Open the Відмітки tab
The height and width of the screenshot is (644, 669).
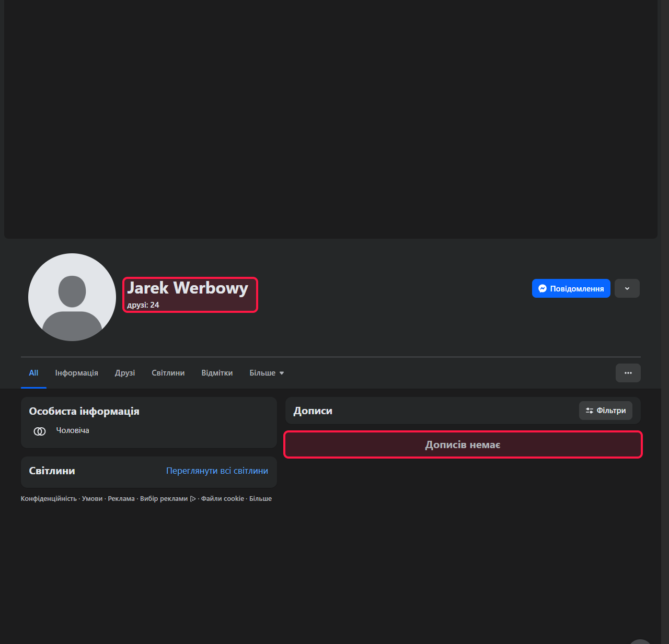coord(217,373)
